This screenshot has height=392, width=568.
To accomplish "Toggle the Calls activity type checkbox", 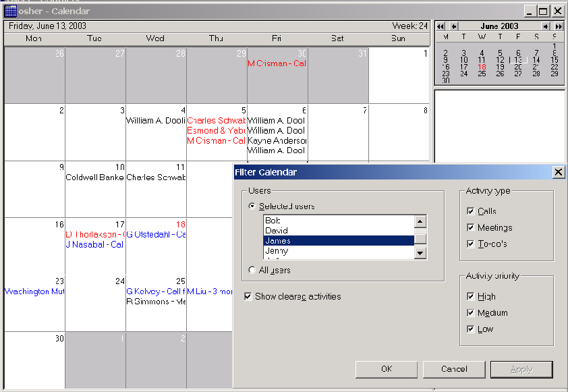I will point(470,211).
